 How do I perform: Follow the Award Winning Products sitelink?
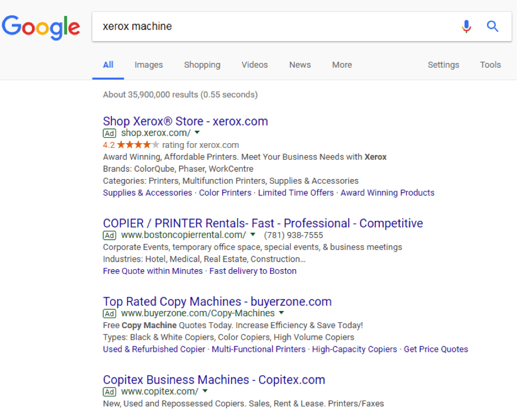(387, 193)
